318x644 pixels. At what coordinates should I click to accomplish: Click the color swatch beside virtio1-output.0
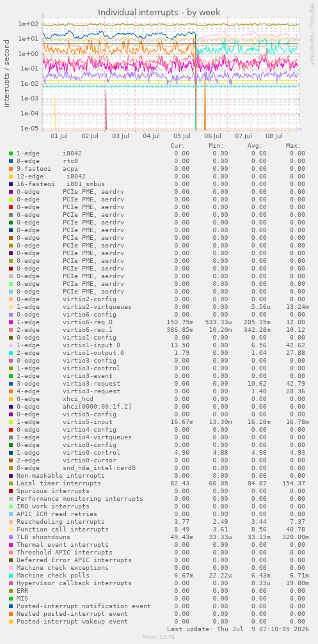tap(11, 353)
